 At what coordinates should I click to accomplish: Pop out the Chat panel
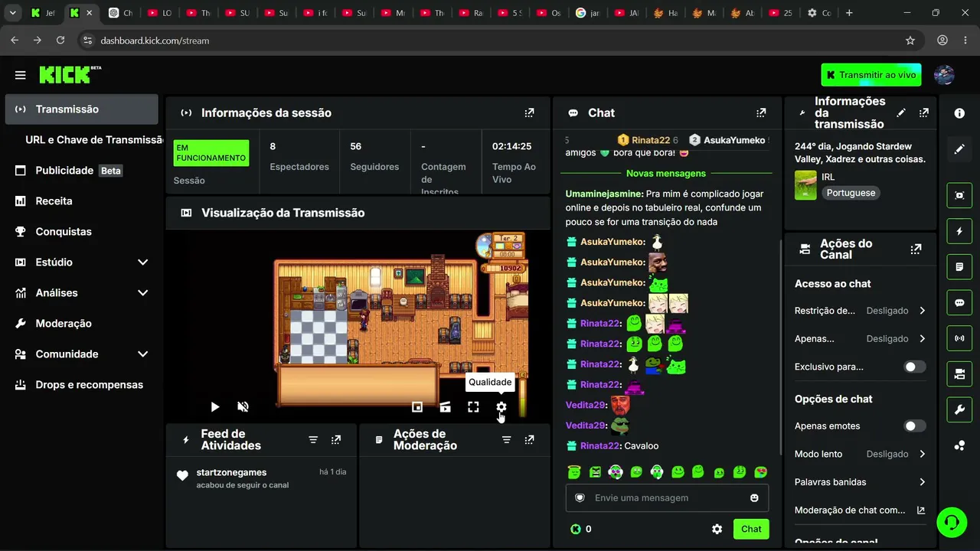(761, 112)
